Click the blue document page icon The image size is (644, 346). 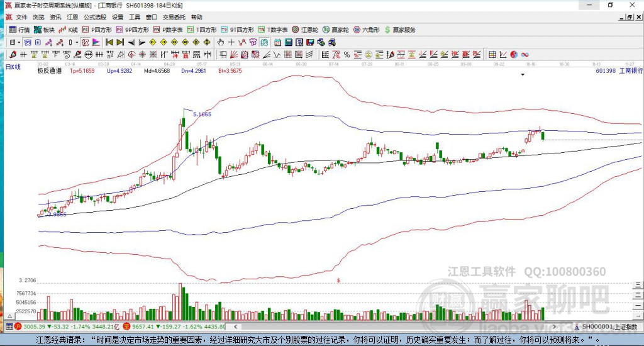pos(38,42)
